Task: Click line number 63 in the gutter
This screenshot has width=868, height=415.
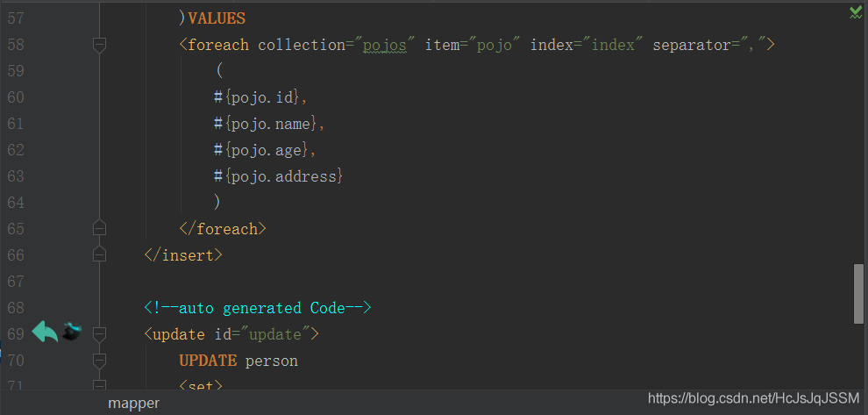Action: tap(16, 176)
